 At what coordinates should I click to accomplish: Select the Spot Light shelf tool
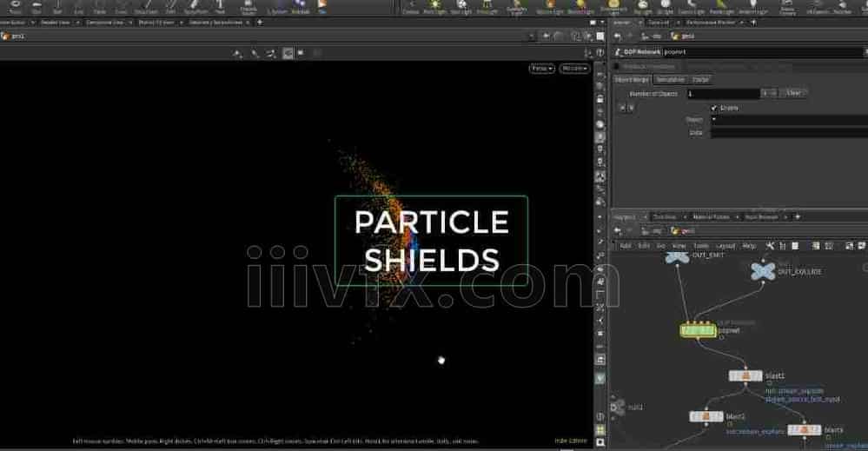click(461, 7)
